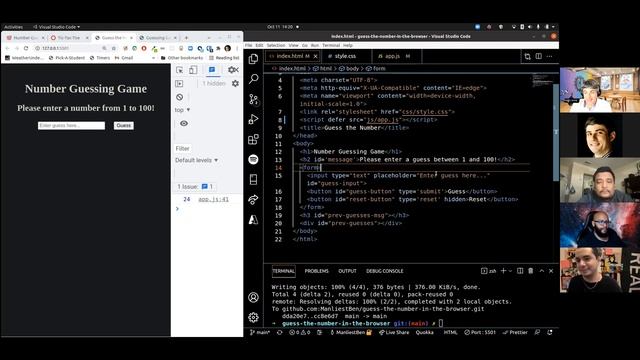Kill the terminal with trash icon
The height and width of the screenshot is (360, 640).
click(531, 271)
